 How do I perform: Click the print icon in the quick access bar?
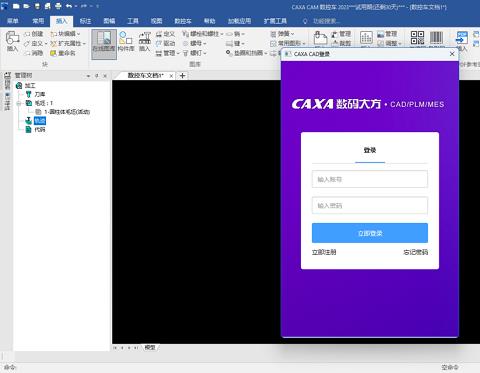(x=58, y=6)
